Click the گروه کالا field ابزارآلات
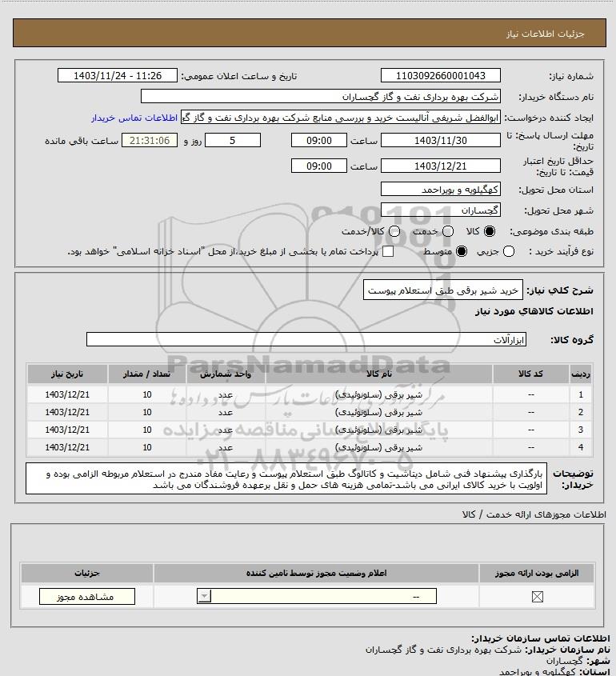616x676 pixels. pos(306,340)
